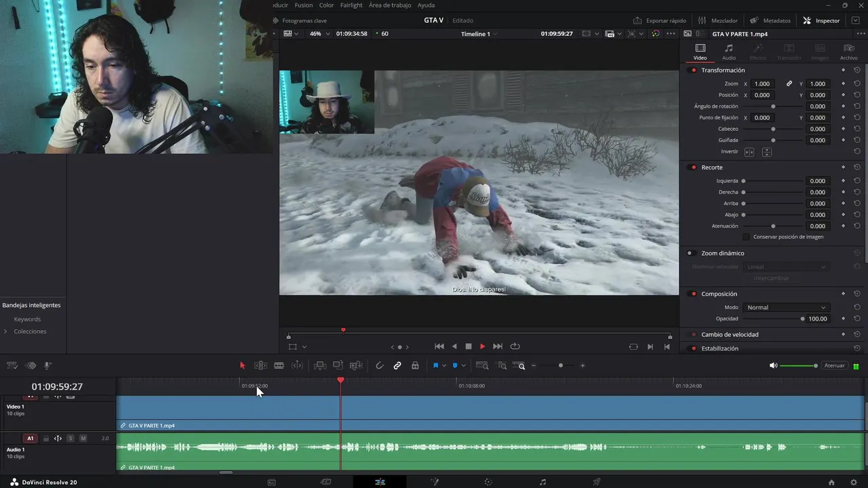Click the red play forward button
Screen dimensions: 868x488
482,346
